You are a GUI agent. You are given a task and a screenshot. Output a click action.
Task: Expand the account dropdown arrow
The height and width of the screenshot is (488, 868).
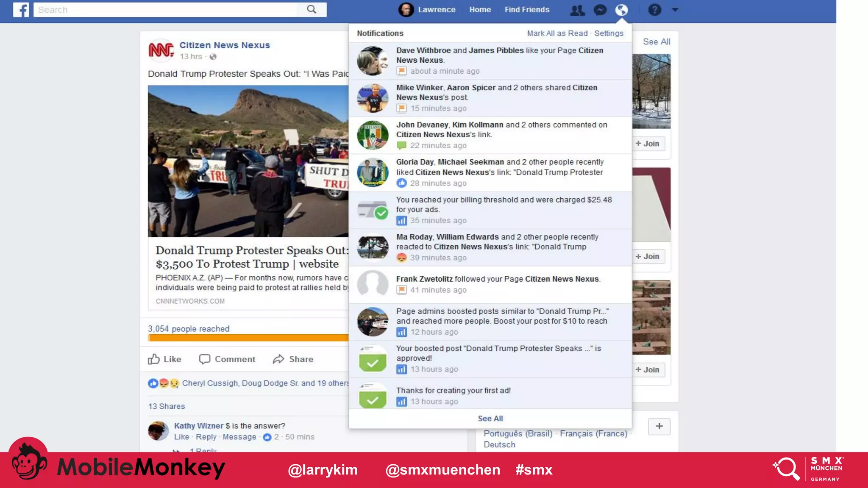(x=675, y=10)
